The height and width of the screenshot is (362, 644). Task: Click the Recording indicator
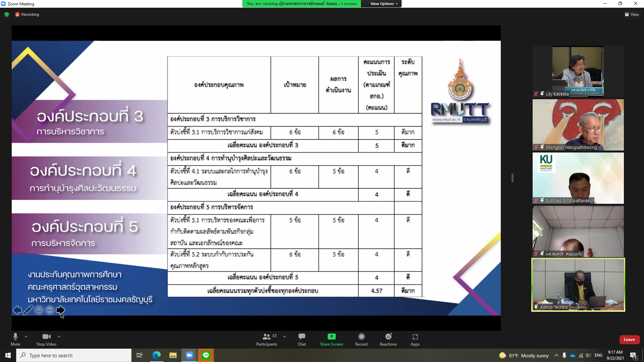pos(27,14)
